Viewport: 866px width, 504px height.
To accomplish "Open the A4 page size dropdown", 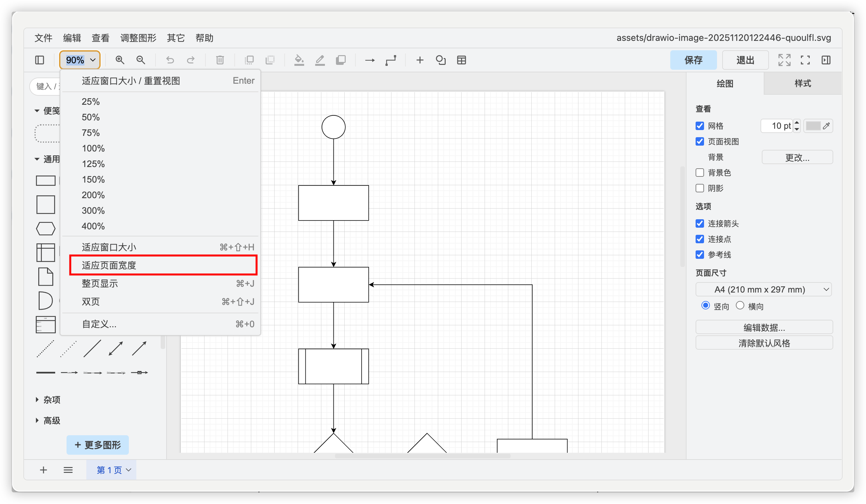I will click(x=763, y=289).
